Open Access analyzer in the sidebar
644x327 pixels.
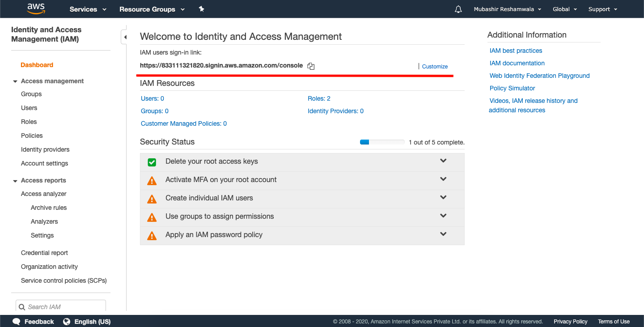pos(44,194)
